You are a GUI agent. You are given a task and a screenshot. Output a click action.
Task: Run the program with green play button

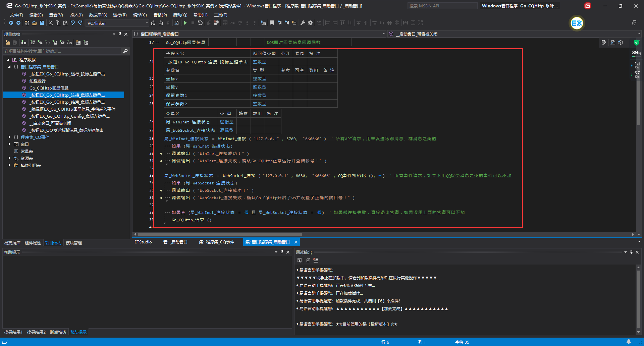185,23
